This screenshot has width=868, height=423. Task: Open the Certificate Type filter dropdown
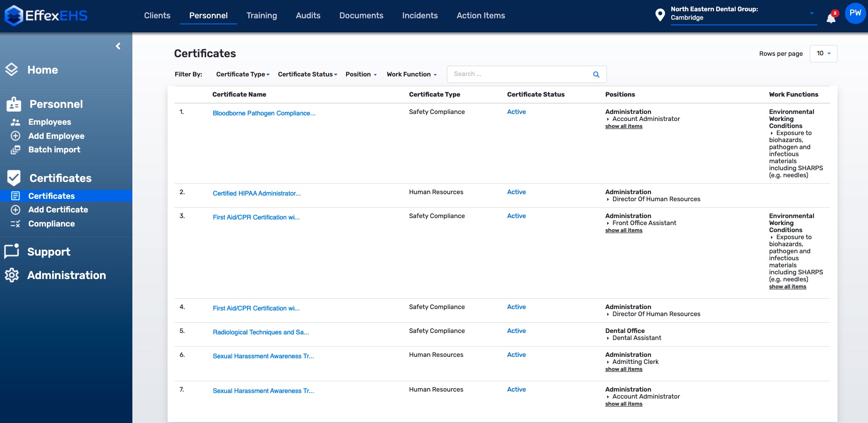point(243,75)
